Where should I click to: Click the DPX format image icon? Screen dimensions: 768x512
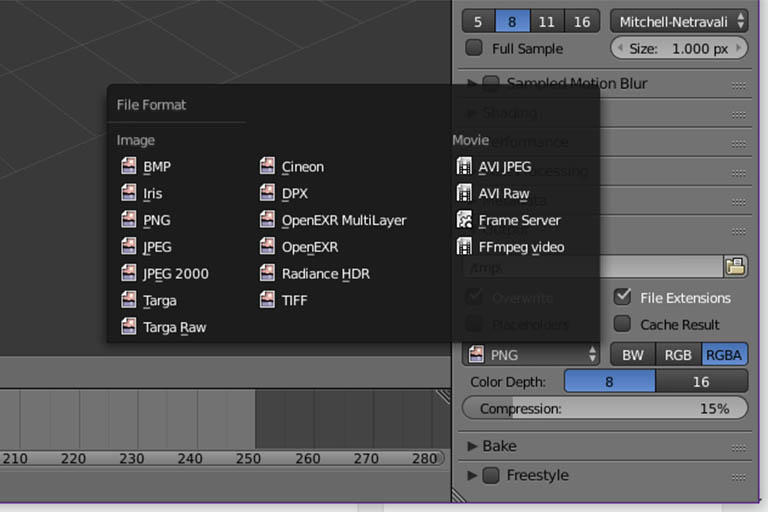click(x=267, y=193)
